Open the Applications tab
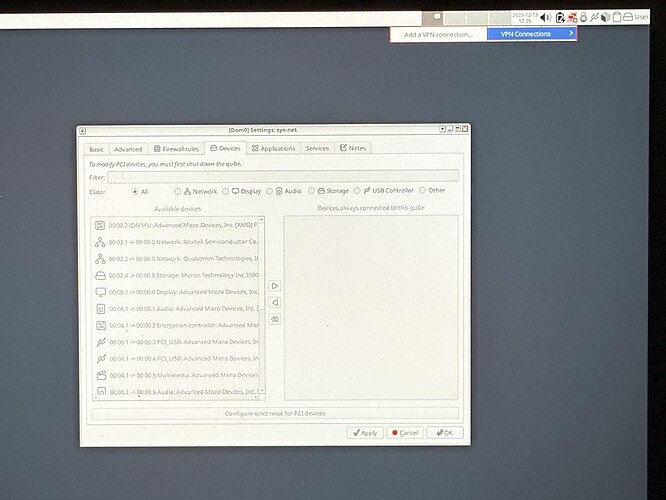666x500 pixels. point(273,148)
